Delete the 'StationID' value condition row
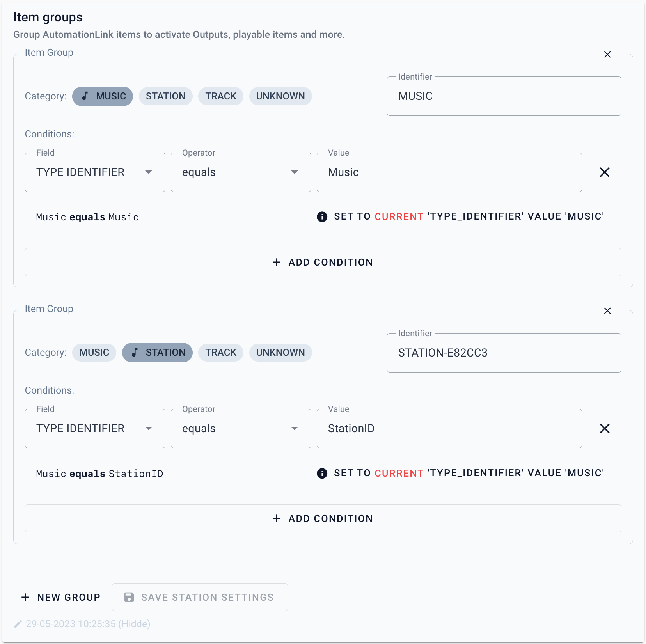Viewport: 646px width, 644px height. 604,428
